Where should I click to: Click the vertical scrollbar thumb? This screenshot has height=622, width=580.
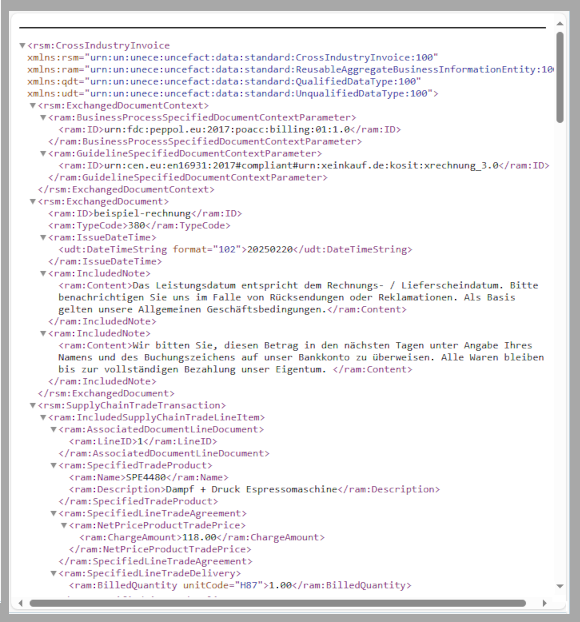click(560, 77)
